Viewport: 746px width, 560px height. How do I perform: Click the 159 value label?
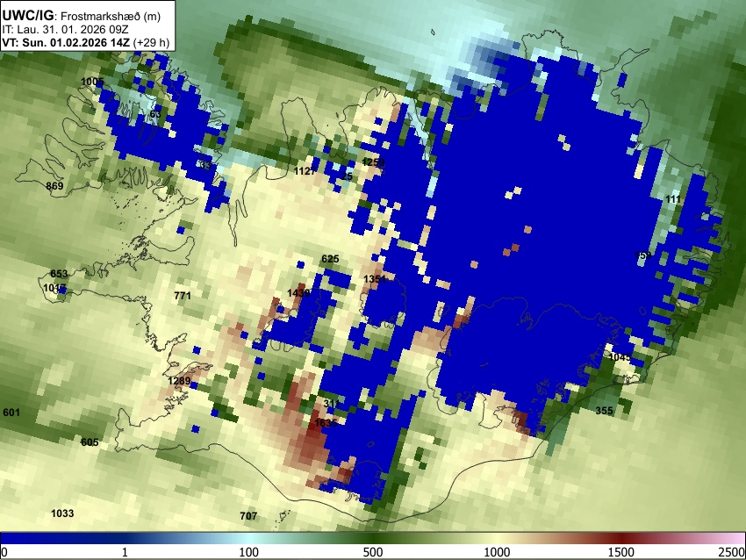pos(642,255)
